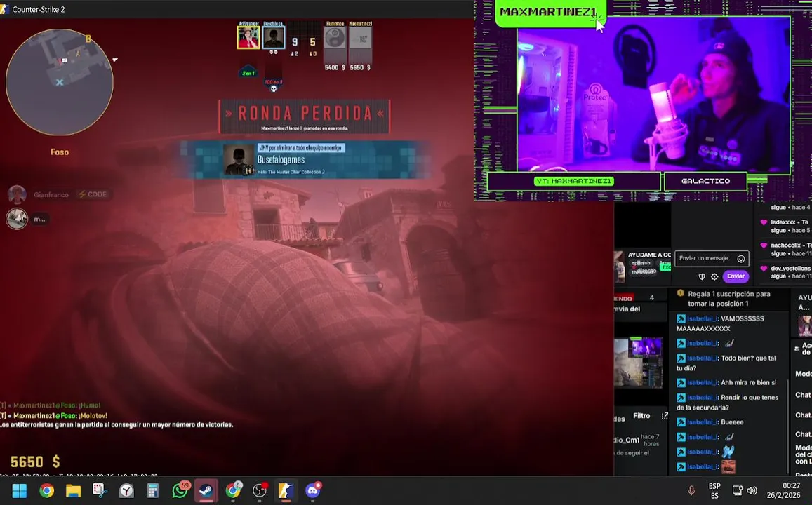Viewport: 812px width, 505px height.
Task: Click the dev_vestelions follow notification
Action: pos(785,272)
